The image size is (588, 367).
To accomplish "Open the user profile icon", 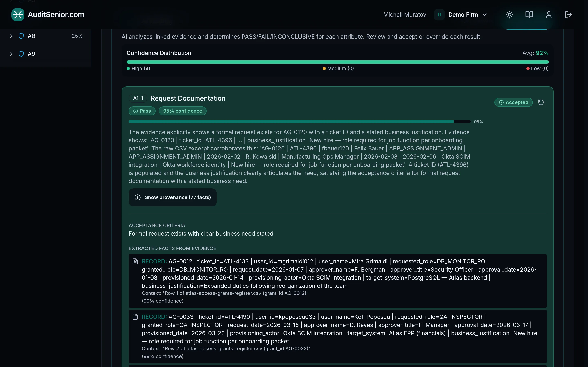I will (x=549, y=14).
